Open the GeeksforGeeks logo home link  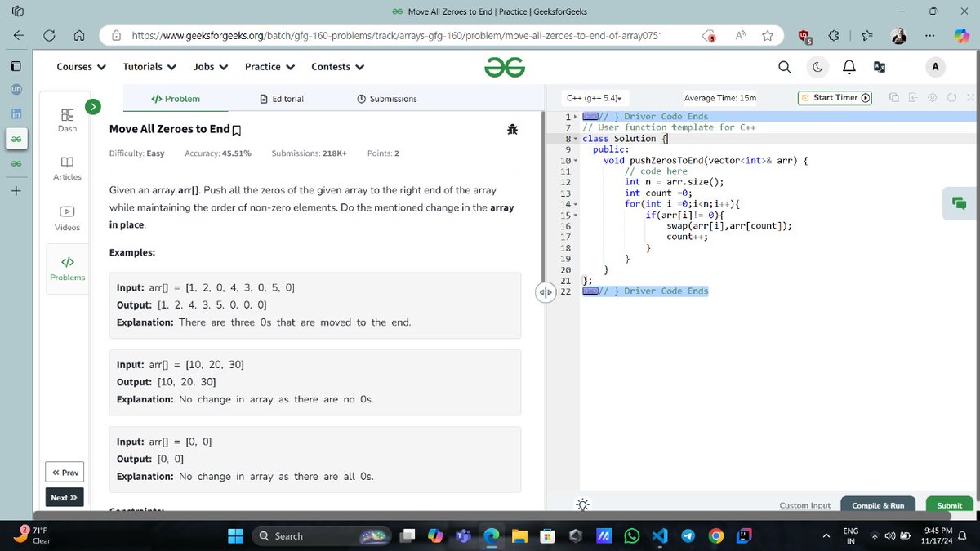504,67
